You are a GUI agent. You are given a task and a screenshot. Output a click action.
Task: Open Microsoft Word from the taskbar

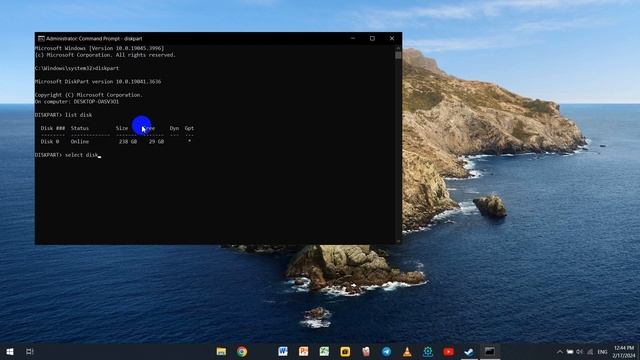(x=283, y=351)
